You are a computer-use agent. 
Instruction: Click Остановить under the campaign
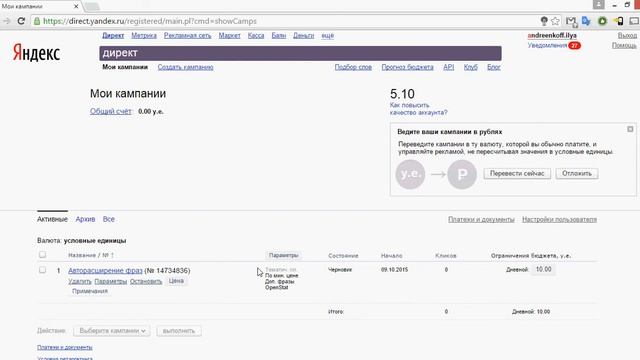coord(146,281)
